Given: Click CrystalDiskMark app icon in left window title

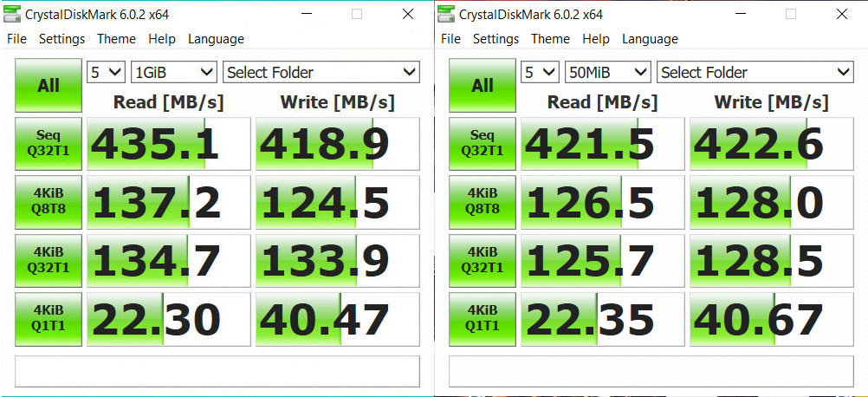Looking at the screenshot, I should (x=12, y=14).
